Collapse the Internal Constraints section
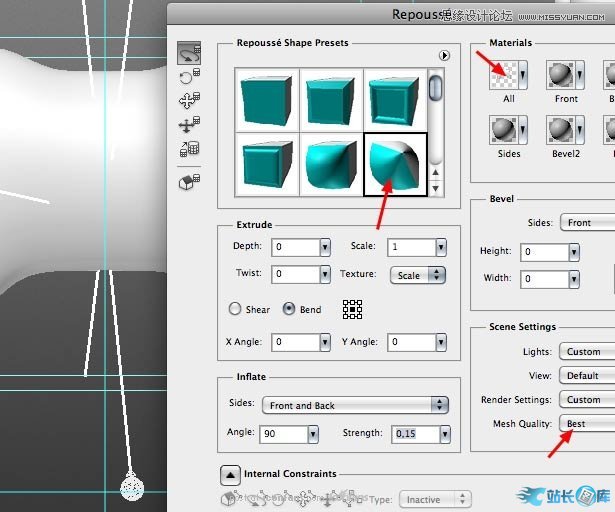Screen dimensions: 615x512 point(229,475)
